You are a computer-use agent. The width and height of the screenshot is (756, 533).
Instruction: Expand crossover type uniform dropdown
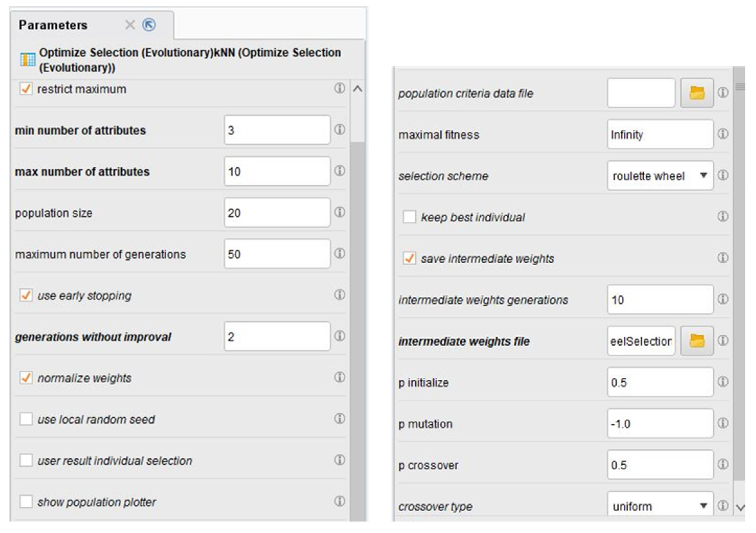(660, 506)
